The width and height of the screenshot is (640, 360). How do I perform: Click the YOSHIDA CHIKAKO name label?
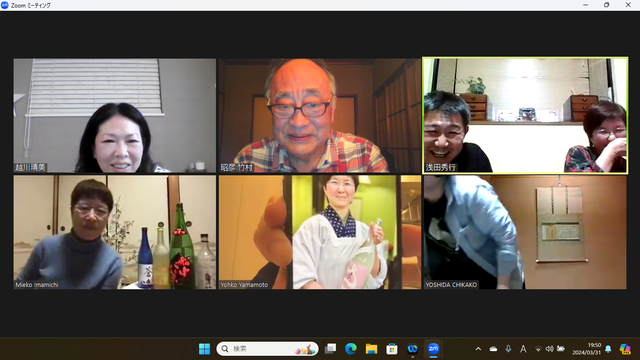[x=451, y=284]
